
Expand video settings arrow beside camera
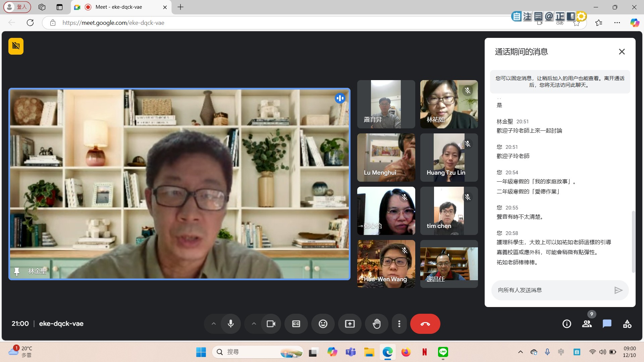click(x=254, y=324)
